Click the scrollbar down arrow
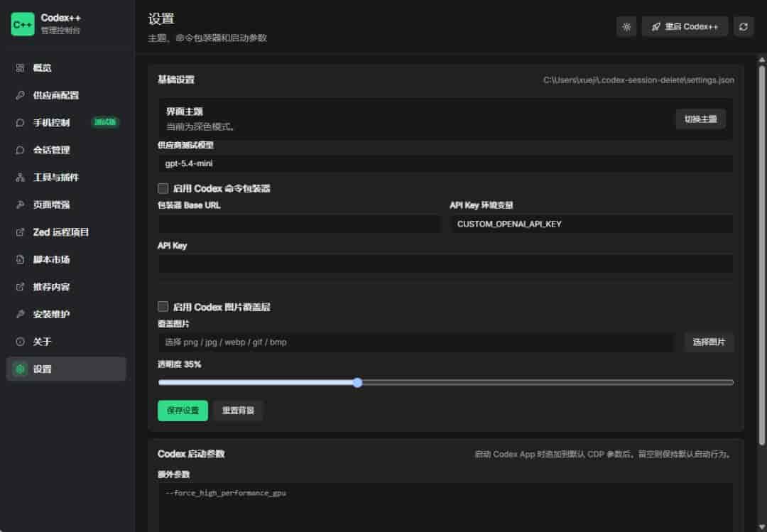The width and height of the screenshot is (767, 532). [x=761, y=527]
